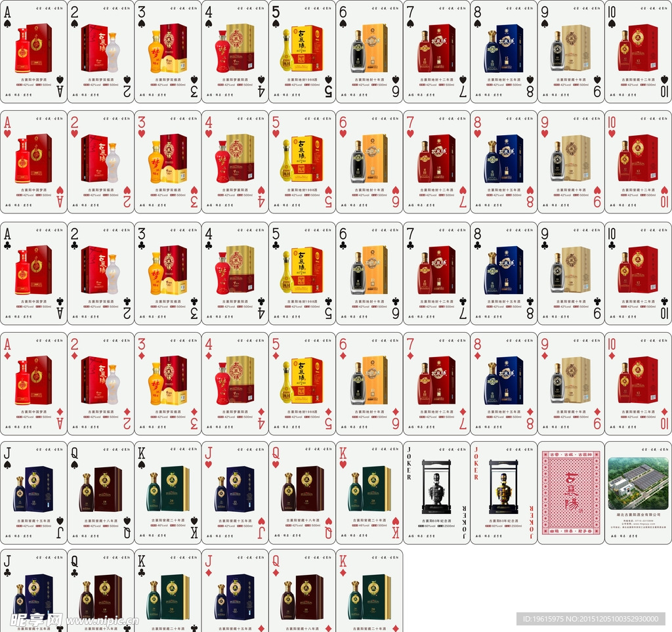
Task: Click the King of Hearts card
Action: coord(369,493)
